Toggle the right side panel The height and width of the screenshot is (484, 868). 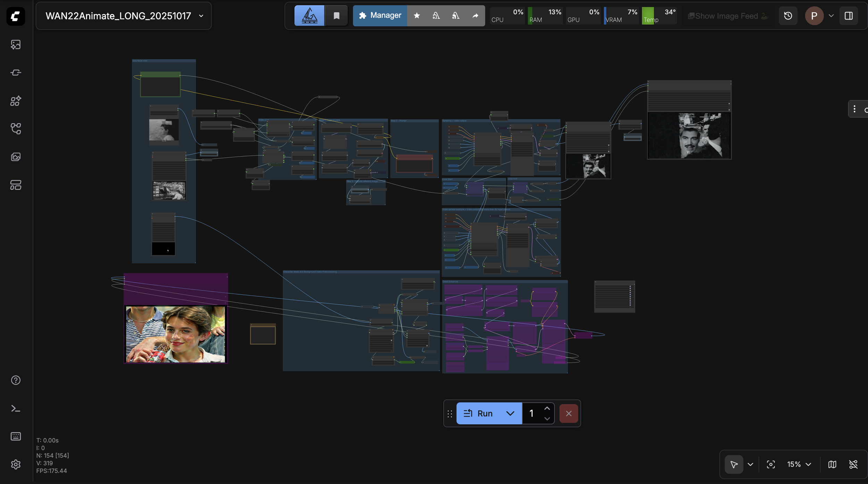[x=849, y=16]
